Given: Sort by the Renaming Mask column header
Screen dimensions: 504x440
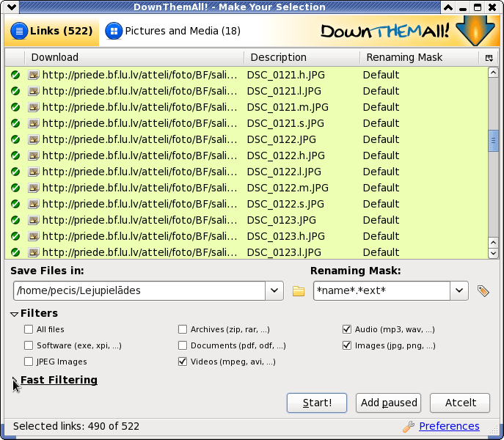Looking at the screenshot, I should (x=420, y=57).
